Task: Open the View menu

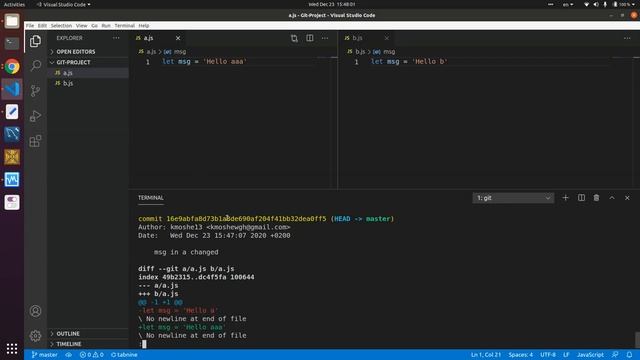Action: 82,25
